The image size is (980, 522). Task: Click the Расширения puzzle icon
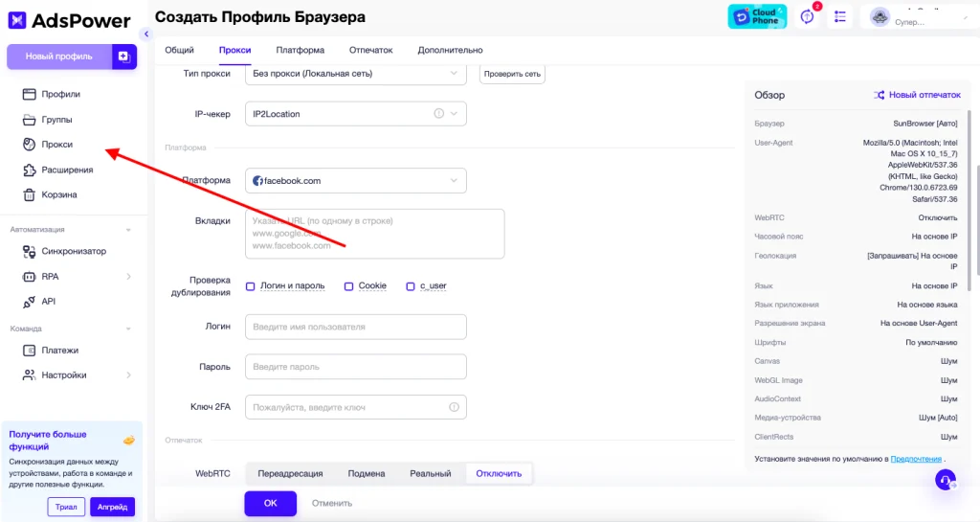[29, 170]
